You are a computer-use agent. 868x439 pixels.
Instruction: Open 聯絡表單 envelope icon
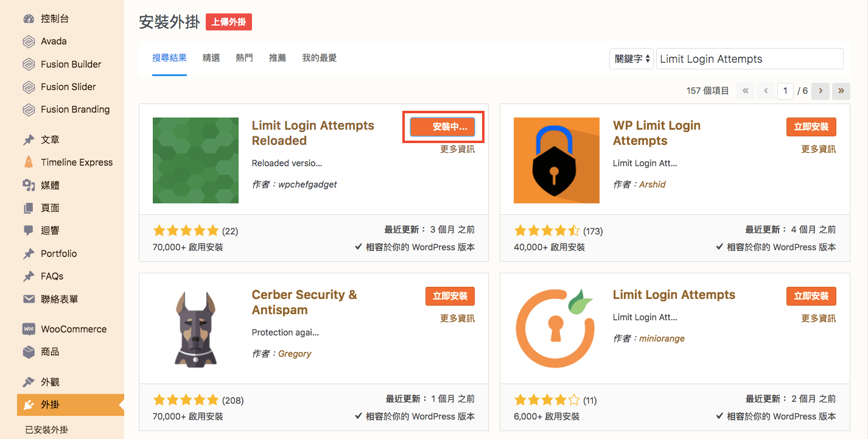coord(29,299)
